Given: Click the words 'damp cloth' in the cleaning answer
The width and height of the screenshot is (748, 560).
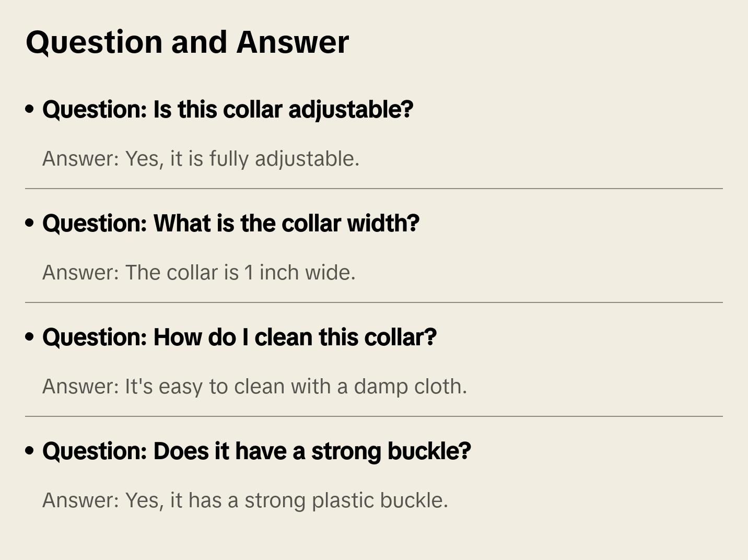Looking at the screenshot, I should click(410, 387).
